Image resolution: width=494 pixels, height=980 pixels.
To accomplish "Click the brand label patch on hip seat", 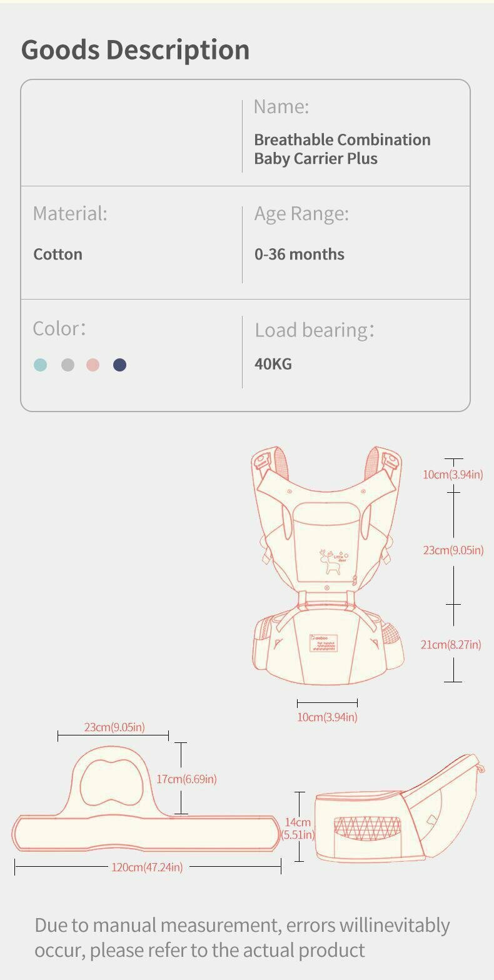I will pos(325,644).
